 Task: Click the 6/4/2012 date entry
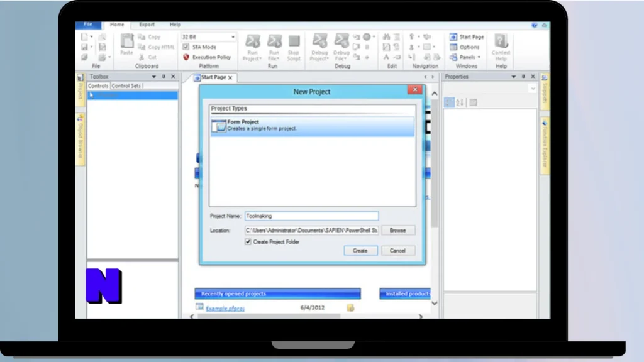pyautogui.click(x=312, y=308)
